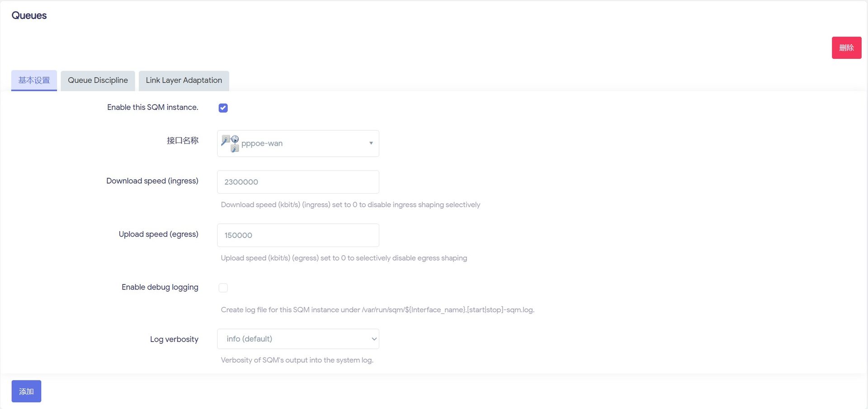The width and height of the screenshot is (868, 409).
Task: Expand the Log verbosity info (default) dropdown
Action: (298, 339)
